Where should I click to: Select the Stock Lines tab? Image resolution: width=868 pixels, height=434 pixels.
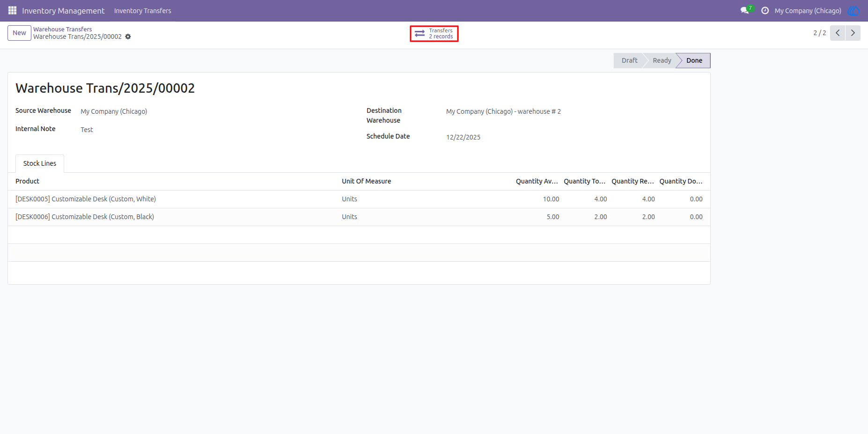point(40,163)
